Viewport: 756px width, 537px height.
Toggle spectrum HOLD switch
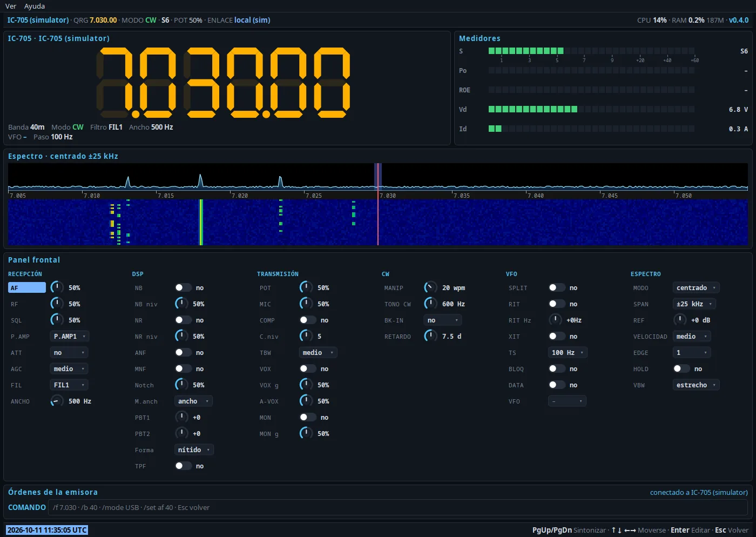click(x=681, y=369)
